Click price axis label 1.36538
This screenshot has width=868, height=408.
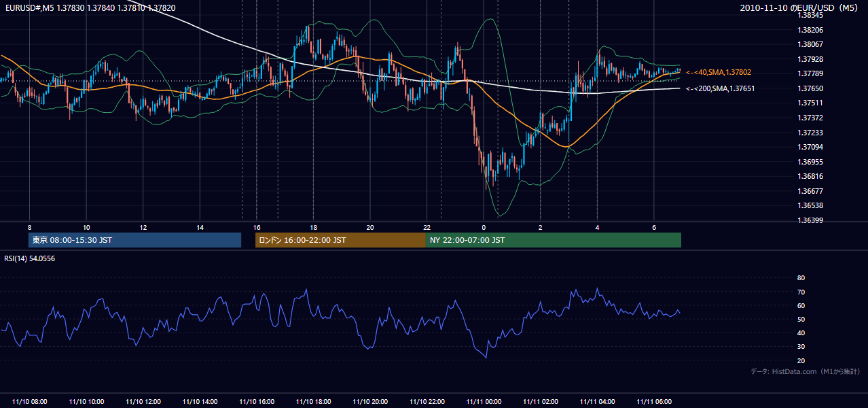pos(810,205)
